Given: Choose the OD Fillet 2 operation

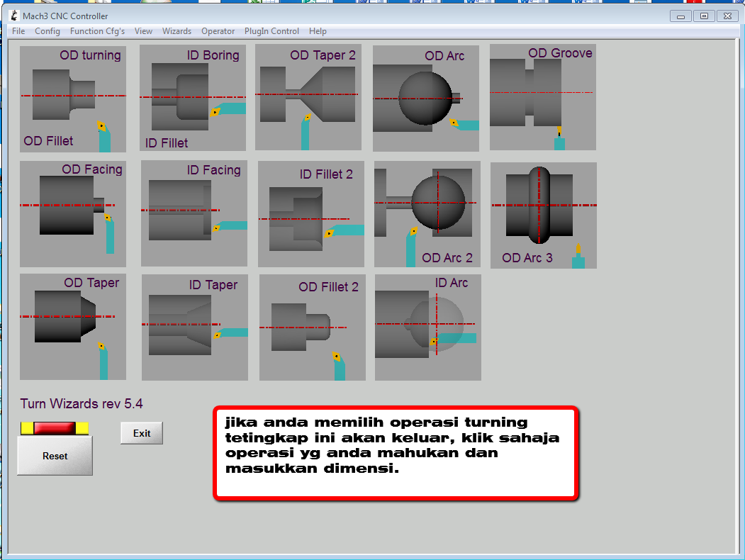Looking at the screenshot, I should [312, 326].
